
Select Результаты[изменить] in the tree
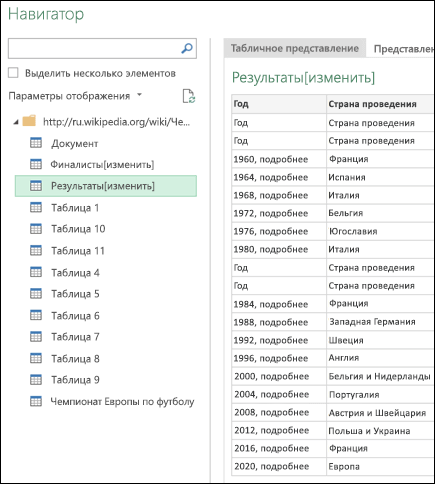[x=106, y=186]
